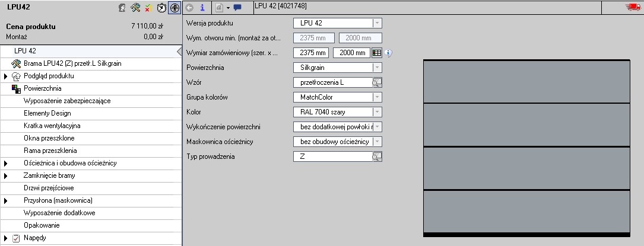Screen dimensions: 644x246
Task: Select Brama LPU42 (Z) przetł.L Silkgrain row
Action: pos(91,64)
